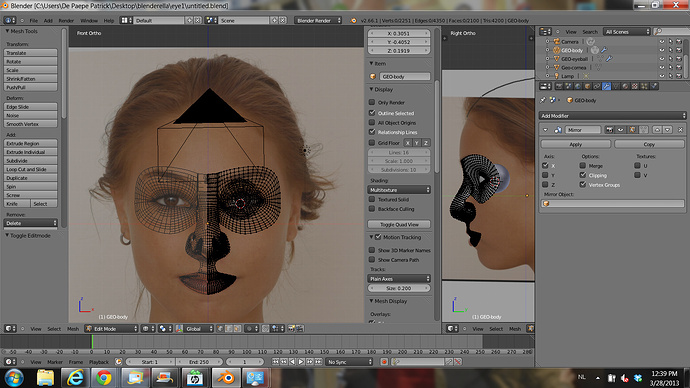Open the Material properties tab icon
Image resolution: width=690 pixels, height=388 pixels.
[625, 86]
